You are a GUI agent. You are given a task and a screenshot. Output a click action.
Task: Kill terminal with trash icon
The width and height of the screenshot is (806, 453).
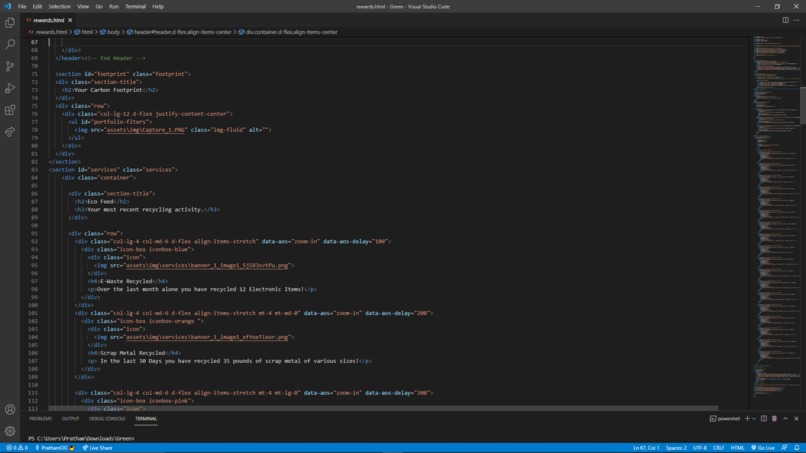coord(774,419)
